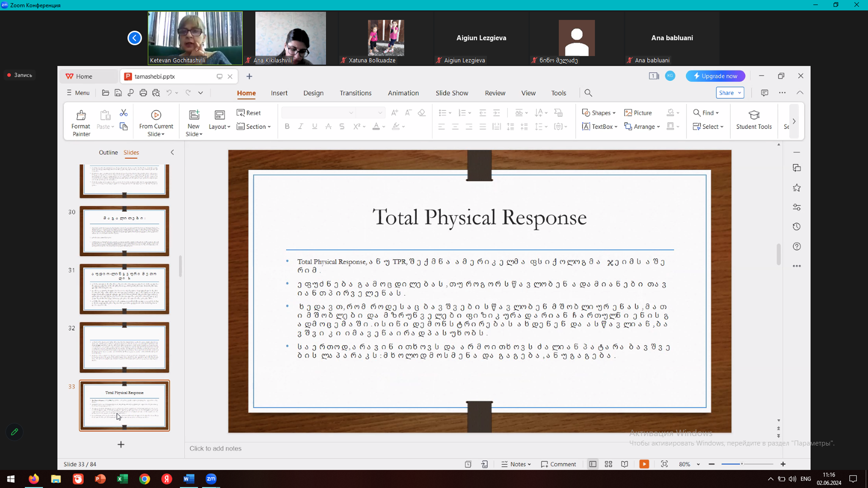
Task: Open the Animation ribbon tab
Action: (x=403, y=93)
